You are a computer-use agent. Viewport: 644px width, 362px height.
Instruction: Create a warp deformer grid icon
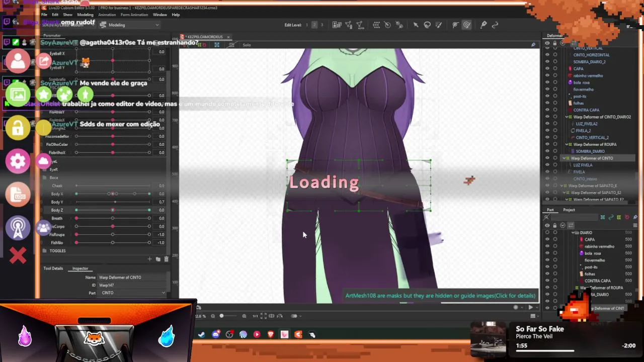376,25
